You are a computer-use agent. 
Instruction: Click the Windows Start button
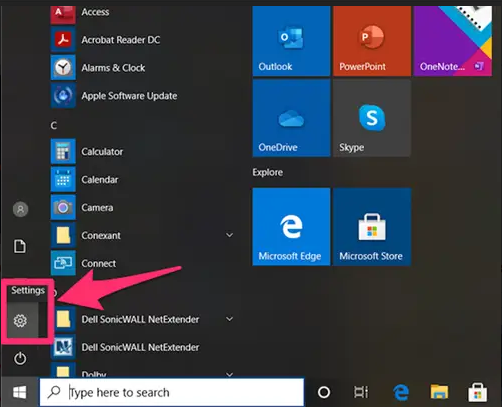[20, 392]
